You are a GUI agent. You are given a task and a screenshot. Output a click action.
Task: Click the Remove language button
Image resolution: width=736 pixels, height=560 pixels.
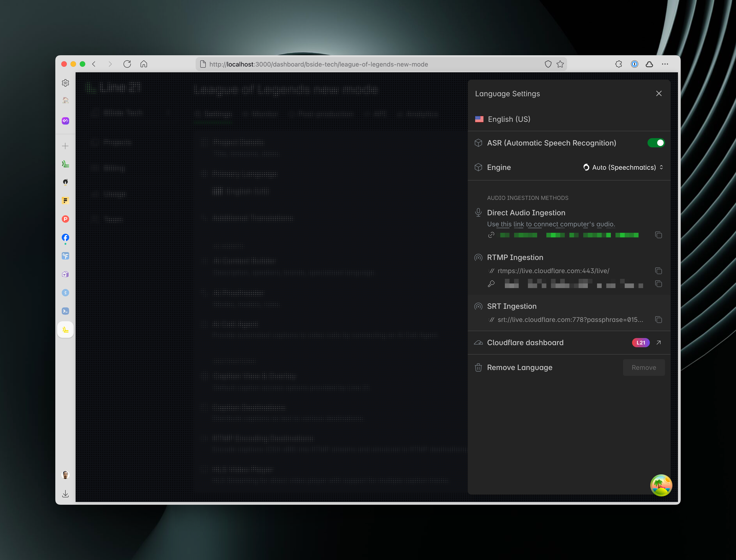click(x=644, y=367)
